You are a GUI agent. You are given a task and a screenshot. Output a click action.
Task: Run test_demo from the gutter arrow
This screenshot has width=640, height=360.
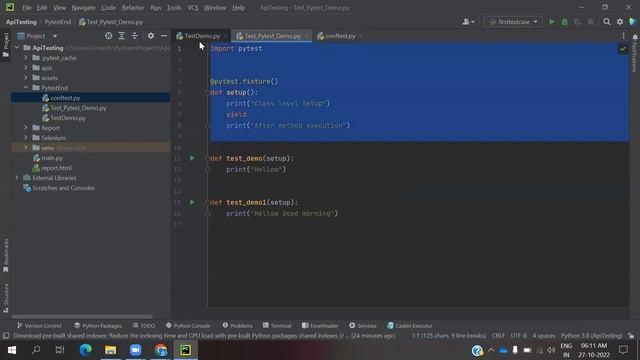point(192,158)
